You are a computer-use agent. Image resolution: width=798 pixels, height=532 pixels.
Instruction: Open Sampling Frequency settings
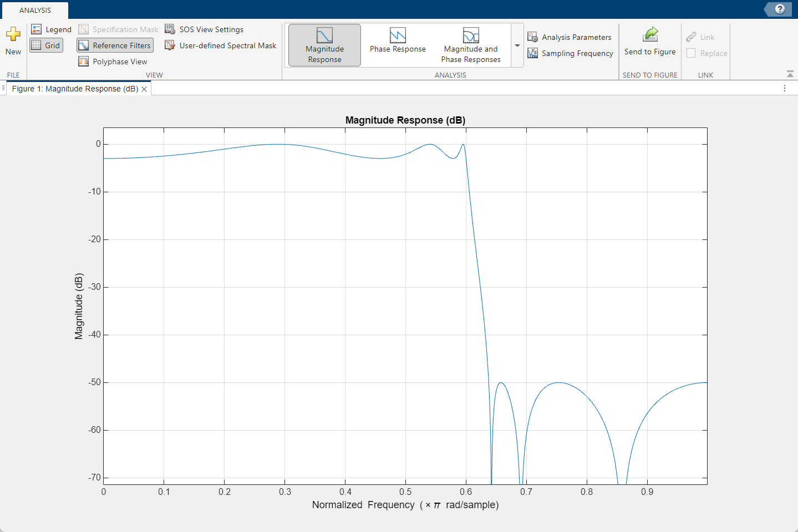(x=571, y=53)
